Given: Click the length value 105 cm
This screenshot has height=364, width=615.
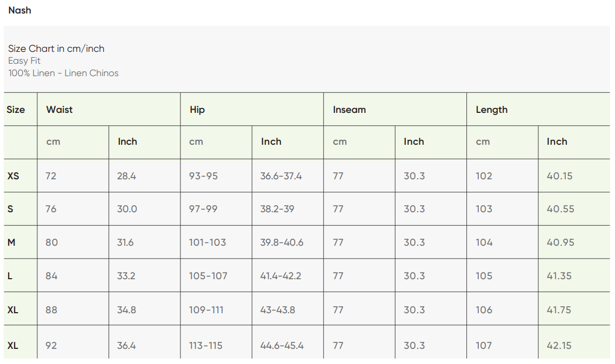Looking at the screenshot, I should pos(484,276).
